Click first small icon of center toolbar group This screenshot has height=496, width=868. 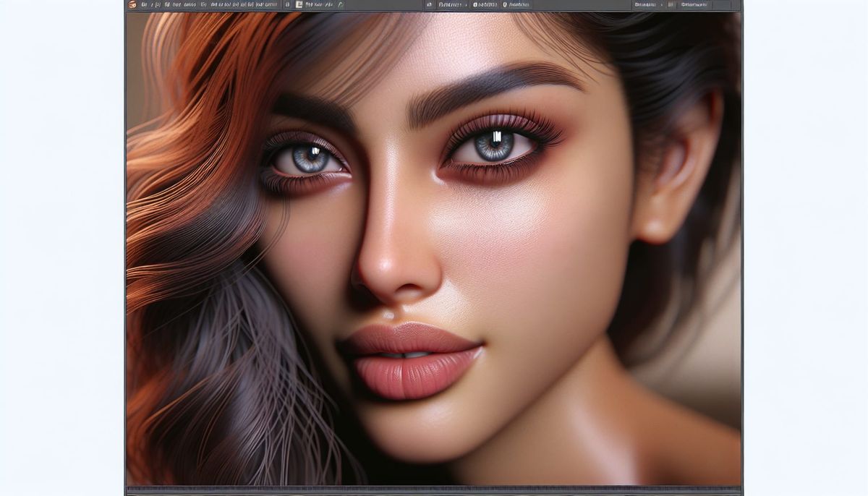pos(429,4)
